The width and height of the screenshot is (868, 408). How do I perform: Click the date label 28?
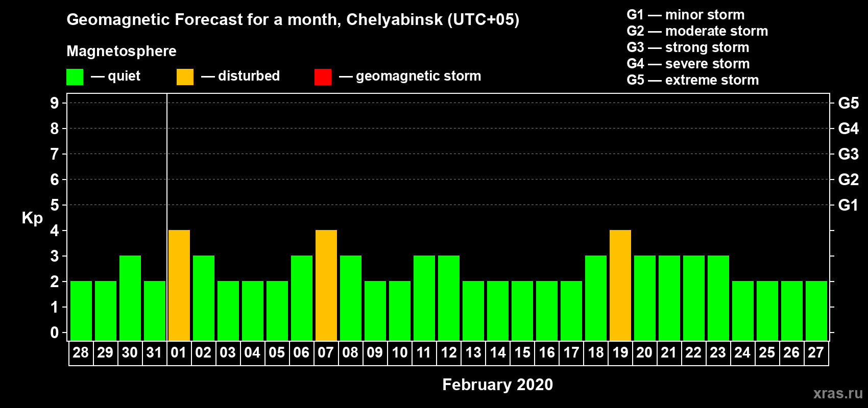point(81,352)
